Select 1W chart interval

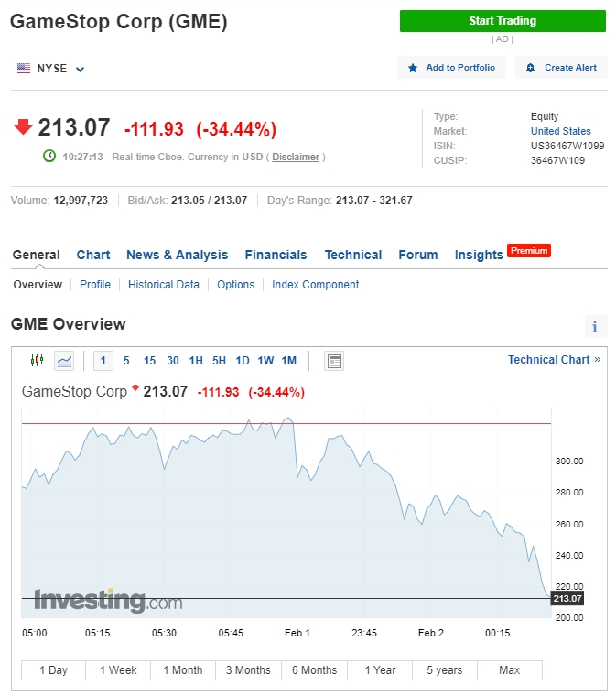tap(265, 361)
